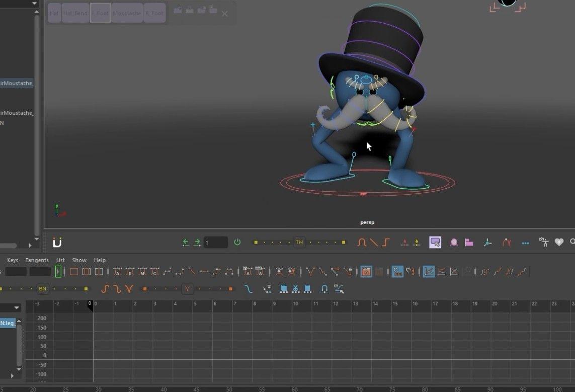Toggle the green power icon in animBot bar
The height and width of the screenshot is (392, 575).
pos(237,242)
